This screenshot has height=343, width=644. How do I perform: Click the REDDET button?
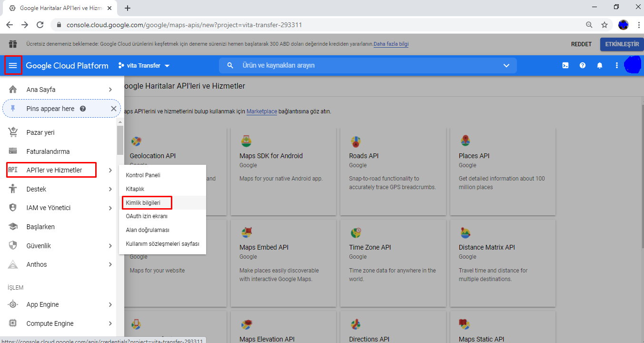581,44
